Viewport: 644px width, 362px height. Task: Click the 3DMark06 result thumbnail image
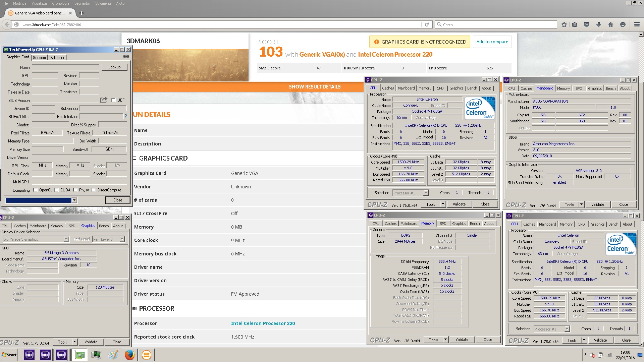click(191, 65)
